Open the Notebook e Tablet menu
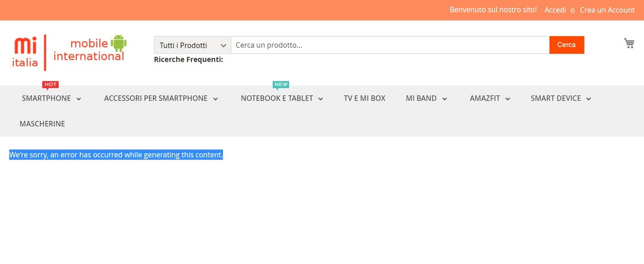The image size is (644, 264). point(277,99)
